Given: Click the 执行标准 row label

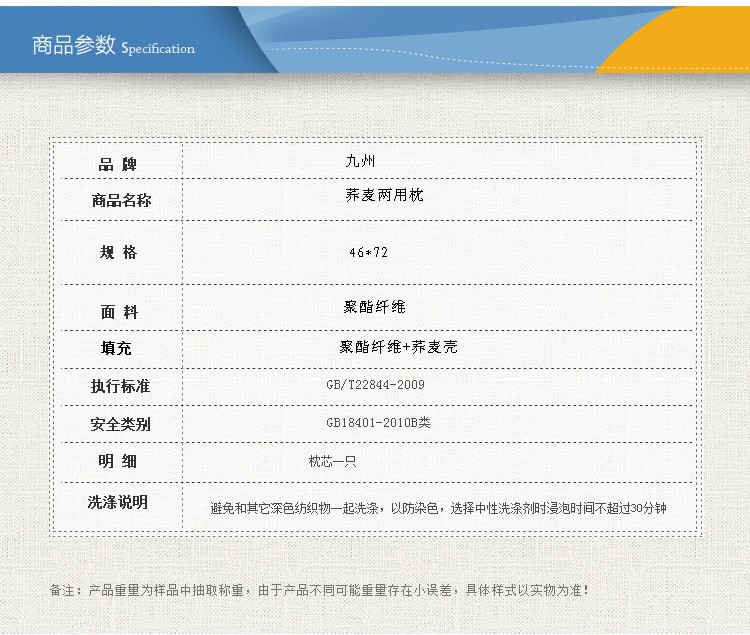Looking at the screenshot, I should pyautogui.click(x=120, y=386).
